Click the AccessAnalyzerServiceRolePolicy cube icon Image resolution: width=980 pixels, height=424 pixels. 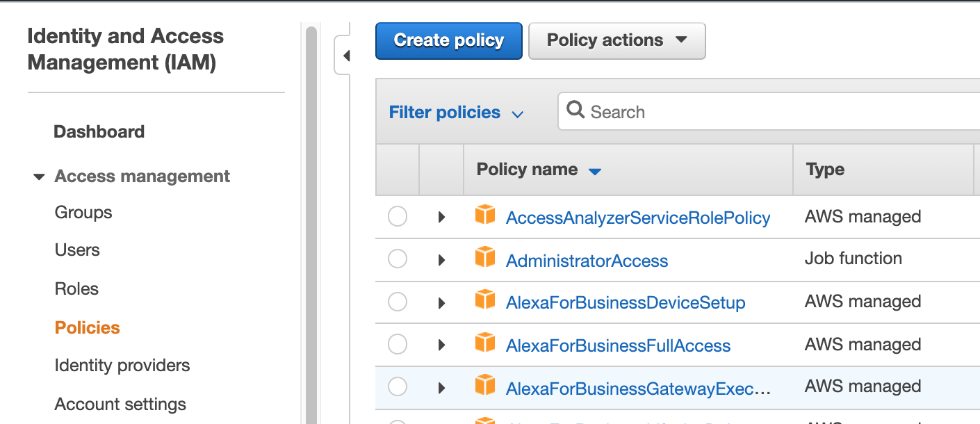pos(485,216)
